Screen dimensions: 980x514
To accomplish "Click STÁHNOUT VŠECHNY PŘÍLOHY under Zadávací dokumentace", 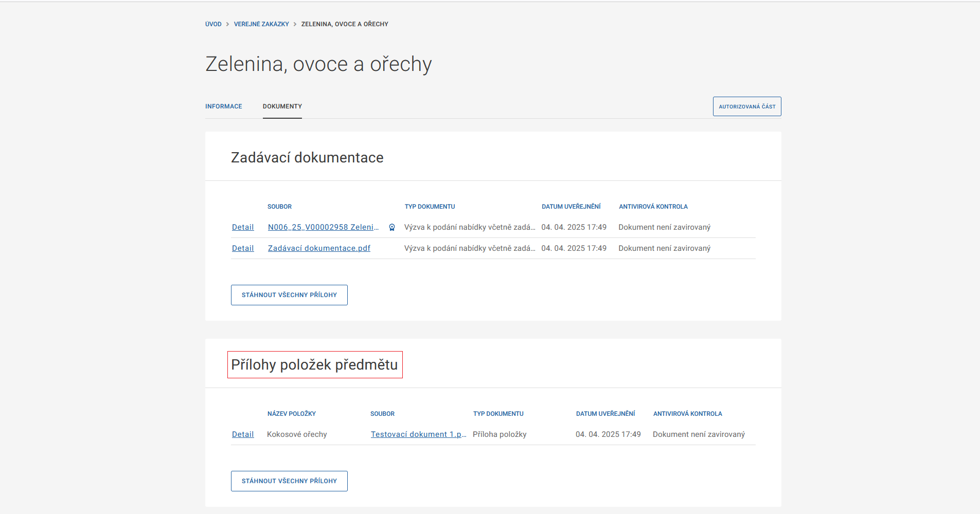I will pyautogui.click(x=289, y=295).
